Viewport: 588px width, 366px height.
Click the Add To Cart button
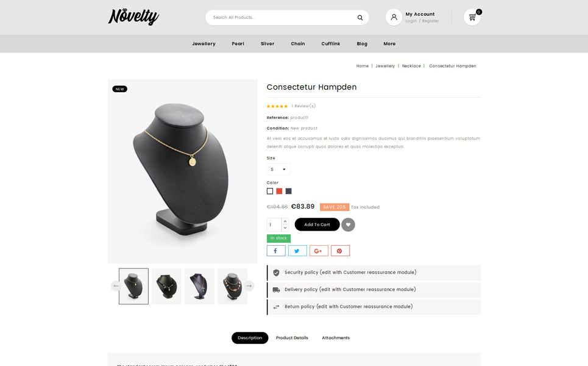[317, 224]
